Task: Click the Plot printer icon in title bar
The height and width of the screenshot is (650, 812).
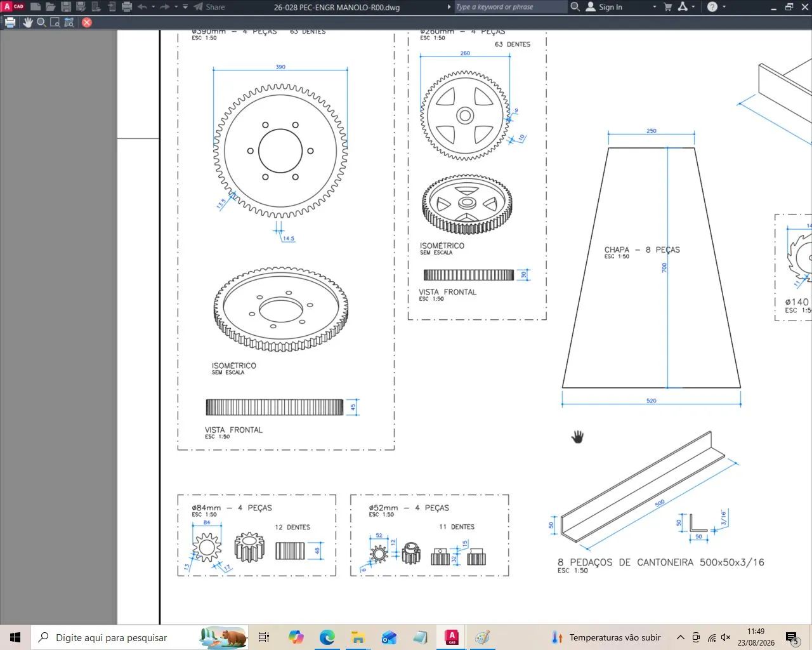Action: 127,7
